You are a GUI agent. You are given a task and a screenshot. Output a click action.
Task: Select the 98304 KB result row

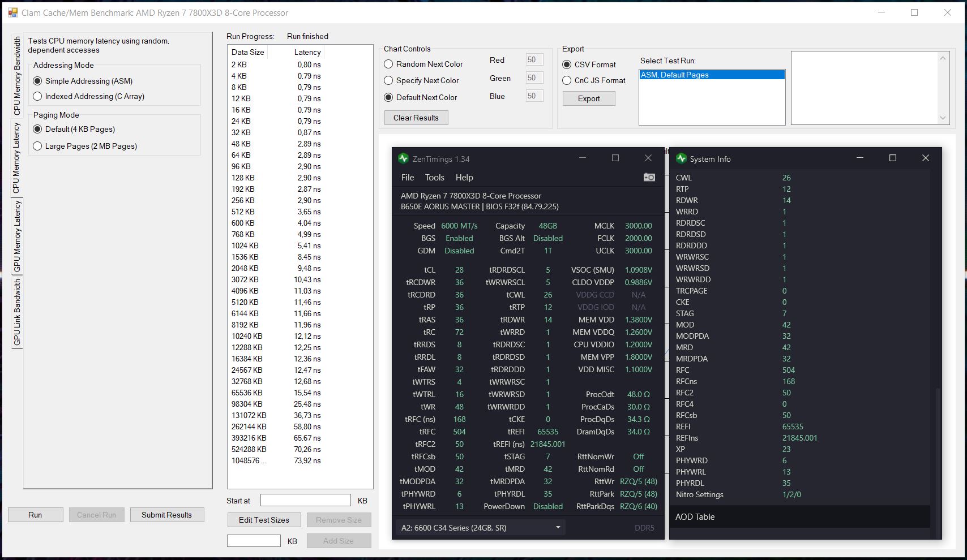pos(276,404)
